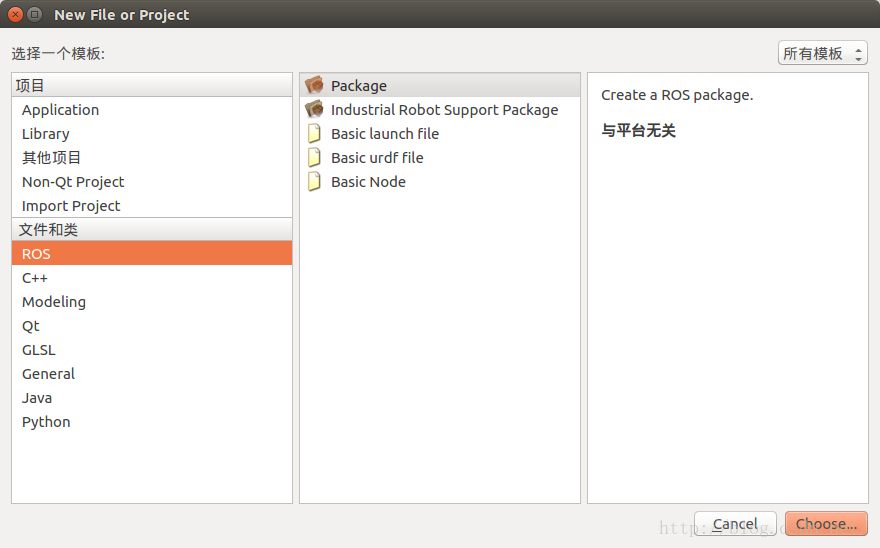The height and width of the screenshot is (548, 880).
Task: Select the GLSL category
Action: (x=152, y=350)
